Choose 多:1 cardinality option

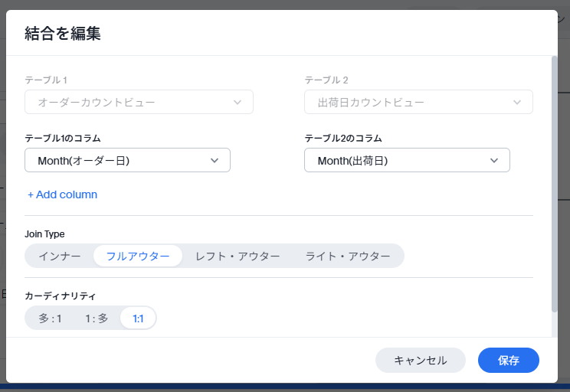[x=50, y=318]
